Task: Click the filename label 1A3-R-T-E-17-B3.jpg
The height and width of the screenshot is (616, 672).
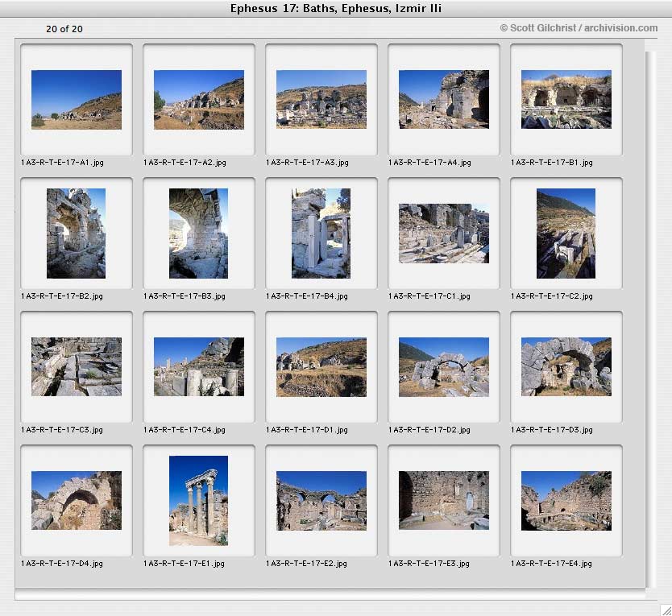Action: 185,296
